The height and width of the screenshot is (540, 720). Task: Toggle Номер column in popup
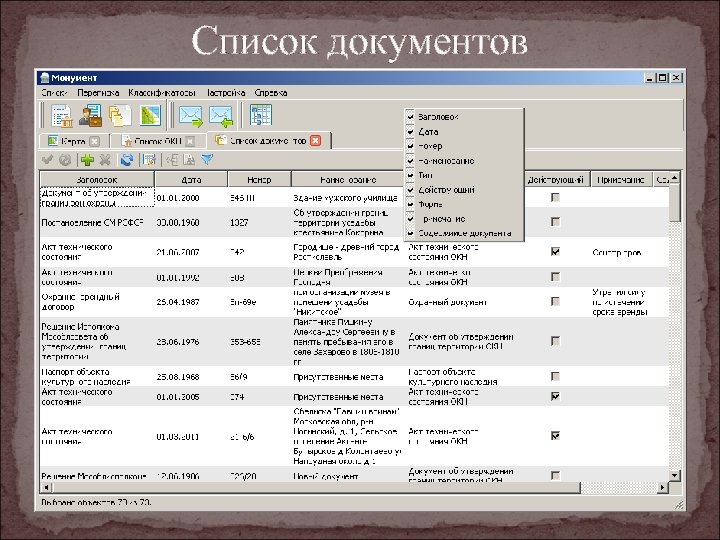(464, 146)
